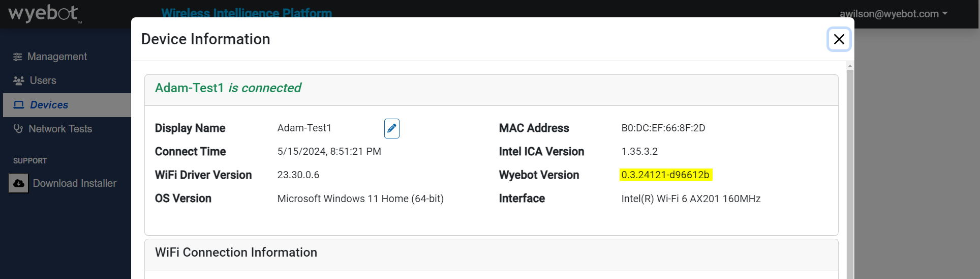
Task: Open Network Tests from the sidebar
Action: coord(60,129)
